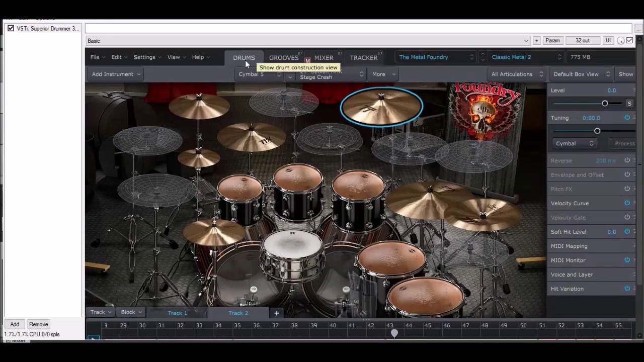Enable the Pitch FX power button
Viewport: 644px width, 362px height.
click(x=627, y=189)
